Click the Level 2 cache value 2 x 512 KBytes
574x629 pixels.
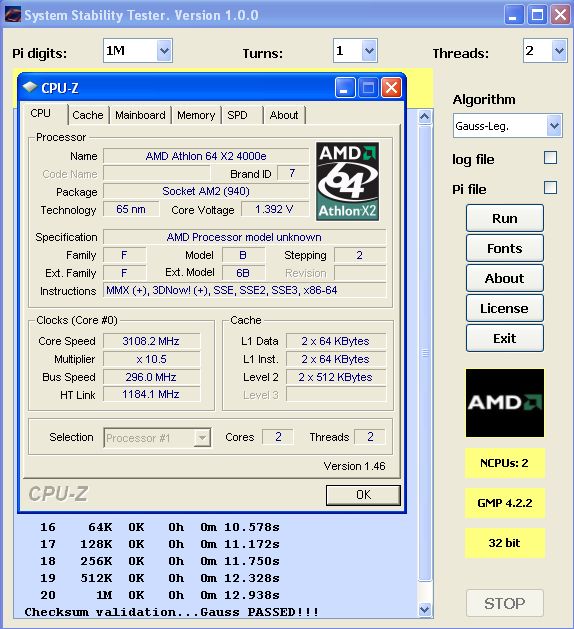pyautogui.click(x=336, y=377)
